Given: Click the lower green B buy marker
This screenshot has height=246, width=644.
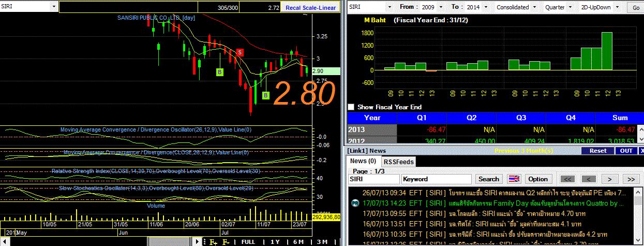Looking at the screenshot, I should [265, 95].
